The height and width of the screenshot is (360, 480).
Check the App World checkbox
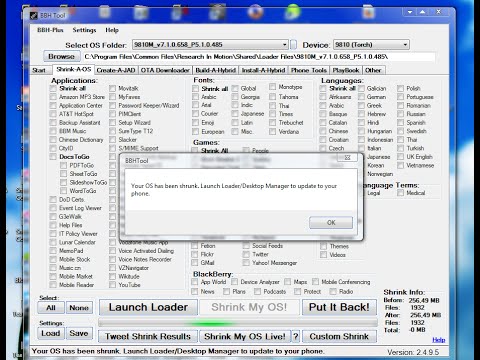pyautogui.click(x=195, y=282)
